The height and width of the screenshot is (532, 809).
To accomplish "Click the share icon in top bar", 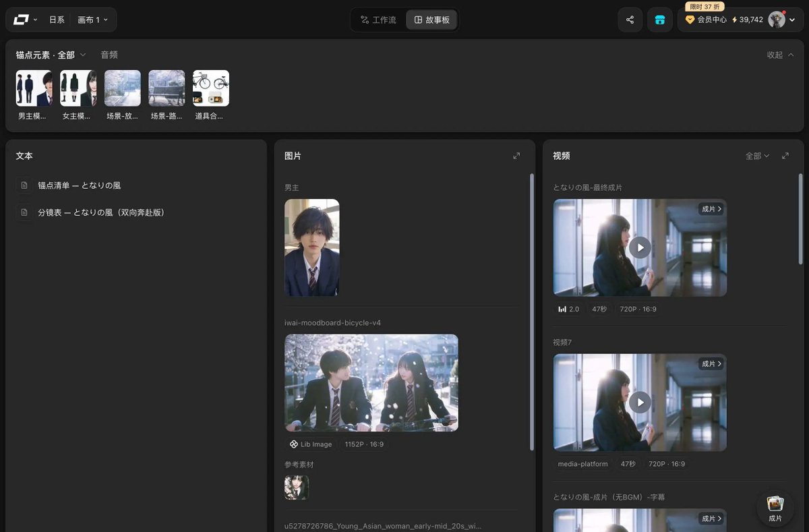I will pos(630,20).
